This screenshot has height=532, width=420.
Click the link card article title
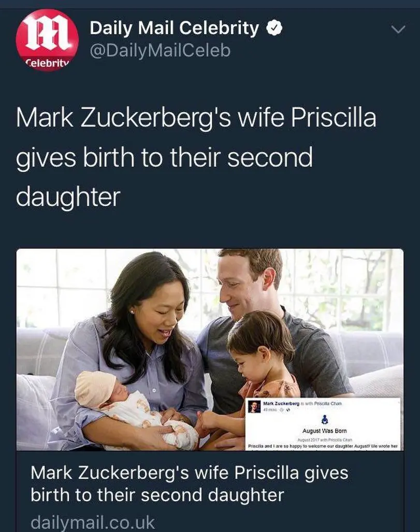[189, 483]
